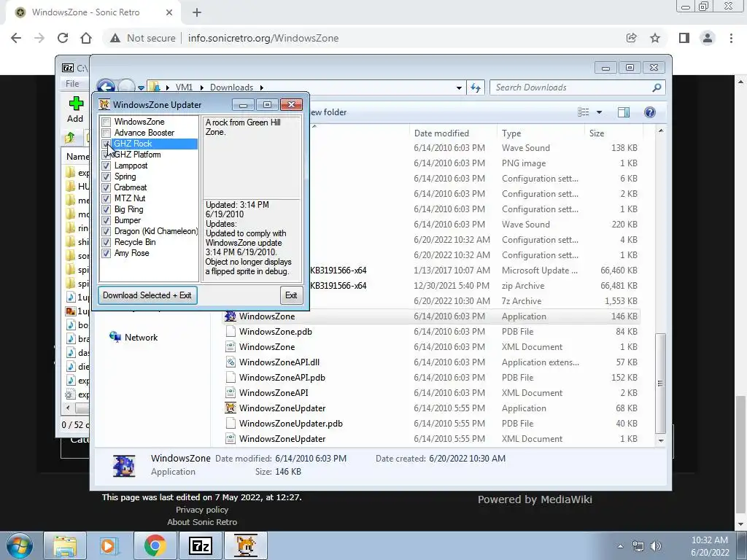
Task: Select WindowsZone.pdb file icon
Action: pos(231,332)
